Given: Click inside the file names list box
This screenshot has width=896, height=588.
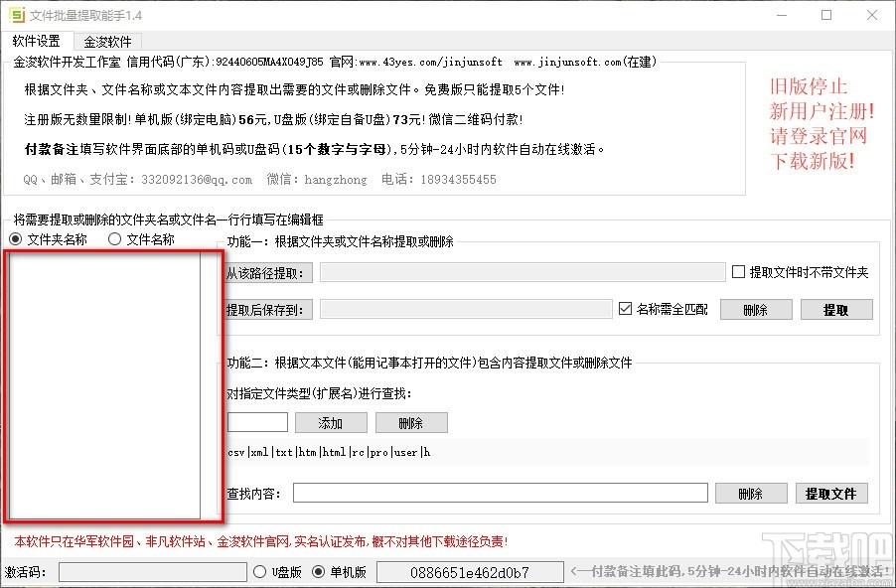Looking at the screenshot, I should pos(104,385).
